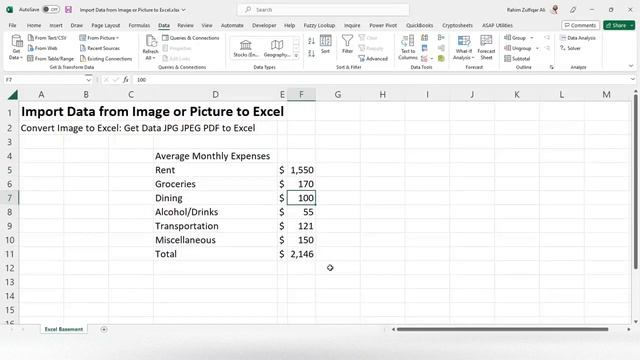Sort A to Z ascending
The image size is (640, 360).
[x=311, y=41]
